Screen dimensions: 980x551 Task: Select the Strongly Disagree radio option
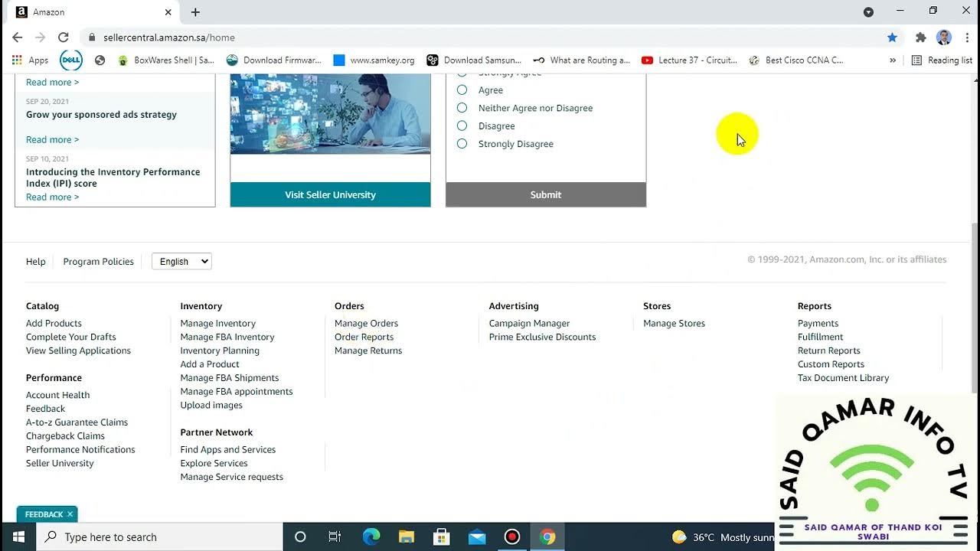tap(462, 143)
